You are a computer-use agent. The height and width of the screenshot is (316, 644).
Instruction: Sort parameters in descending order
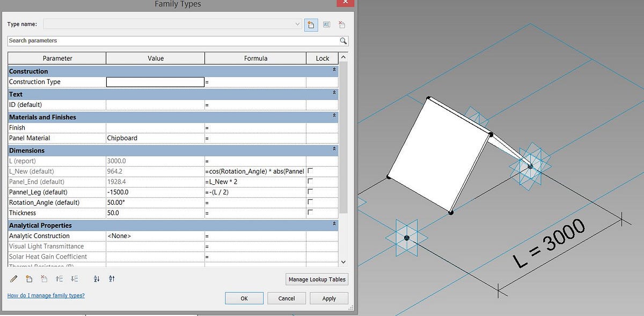pyautogui.click(x=112, y=279)
